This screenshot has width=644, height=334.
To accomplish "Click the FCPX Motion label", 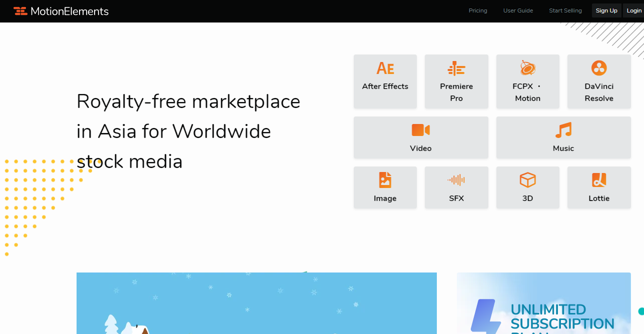I will pos(528,92).
